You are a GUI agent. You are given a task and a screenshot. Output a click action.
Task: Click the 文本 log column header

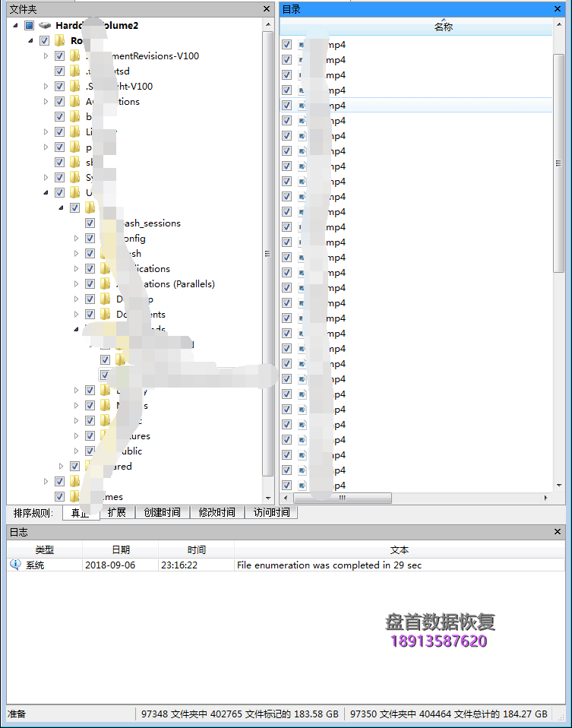point(400,549)
